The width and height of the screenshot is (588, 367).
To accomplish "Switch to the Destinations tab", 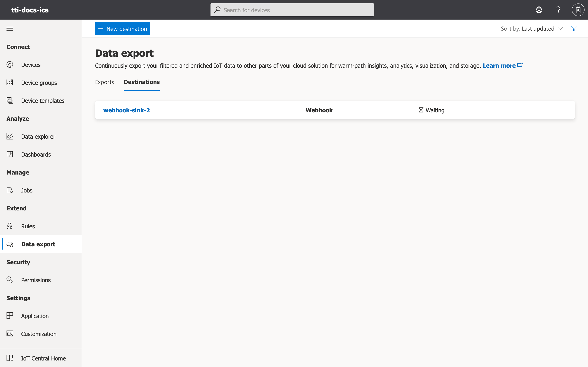I will click(142, 82).
